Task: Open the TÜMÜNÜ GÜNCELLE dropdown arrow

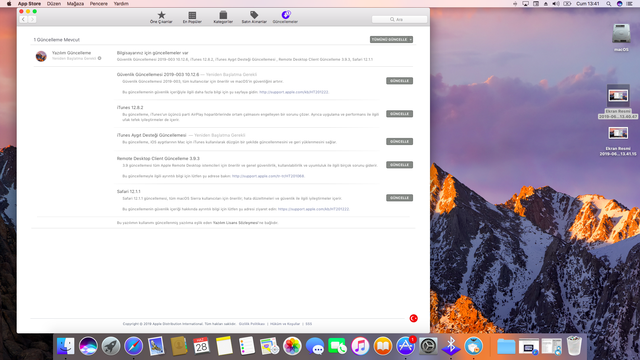Action: click(x=410, y=40)
